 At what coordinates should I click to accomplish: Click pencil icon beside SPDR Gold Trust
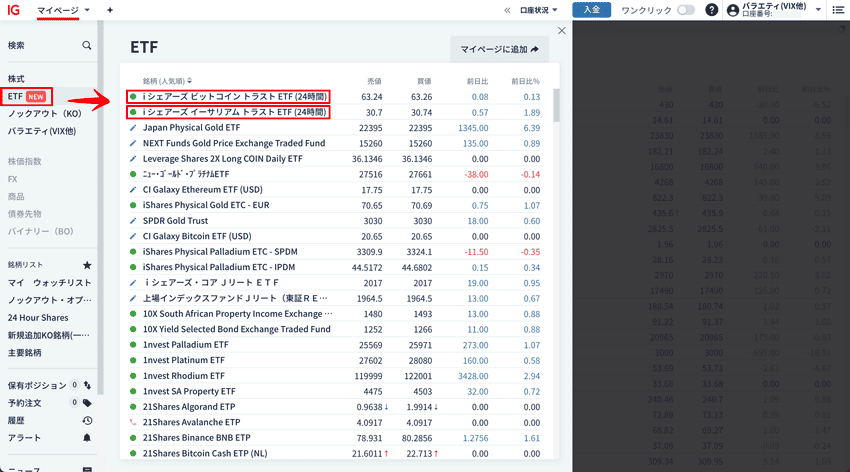(133, 221)
